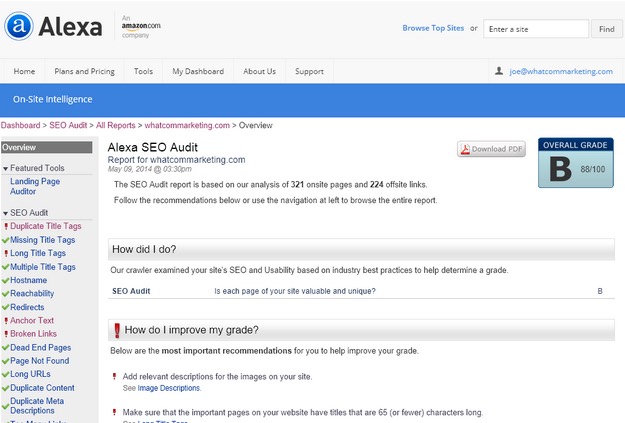Viewport: 625px width, 423px height.
Task: Open the Dead End Pages report
Action: pos(40,348)
